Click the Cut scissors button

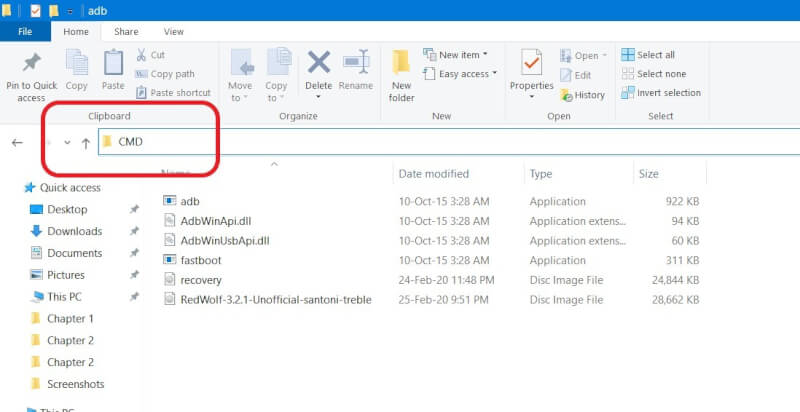[150, 55]
